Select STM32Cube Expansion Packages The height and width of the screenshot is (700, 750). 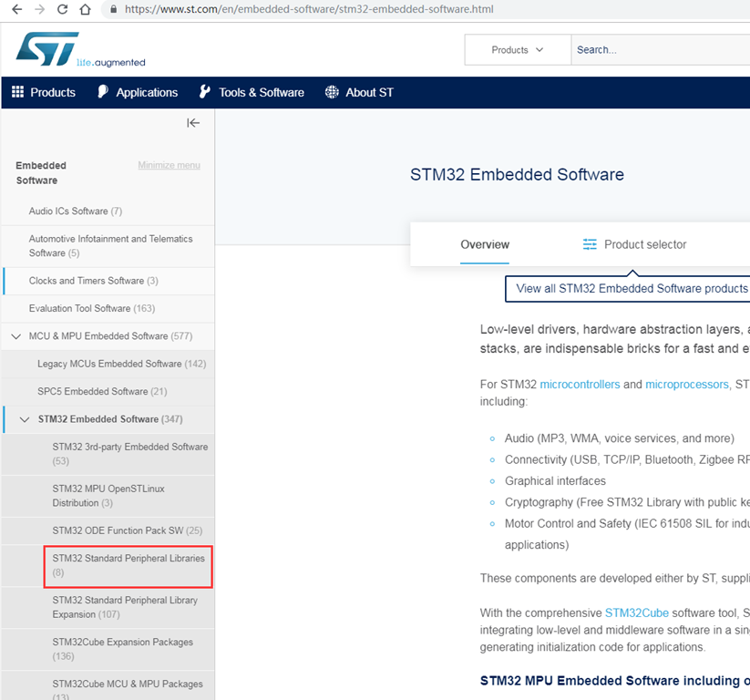point(108,649)
